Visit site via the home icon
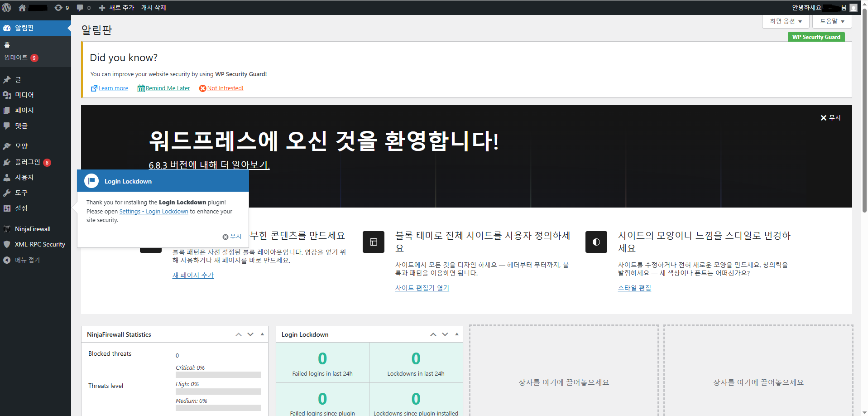Image resolution: width=868 pixels, height=416 pixels. click(22, 8)
